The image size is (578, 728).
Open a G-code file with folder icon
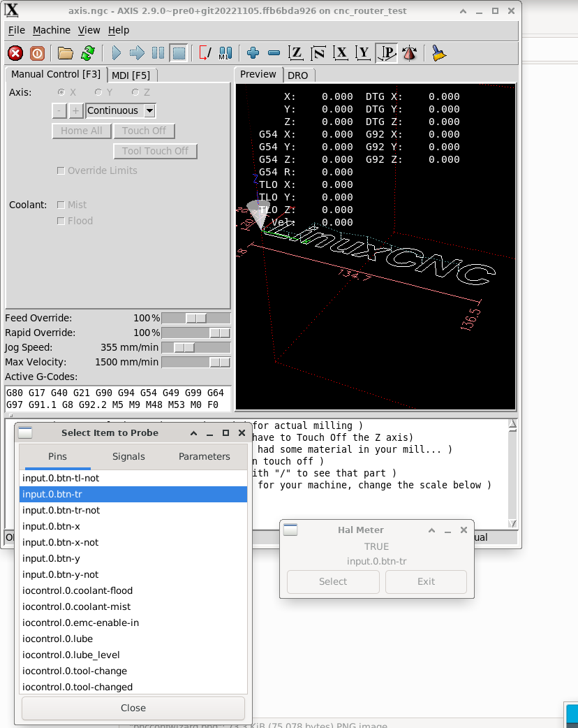pyautogui.click(x=66, y=53)
